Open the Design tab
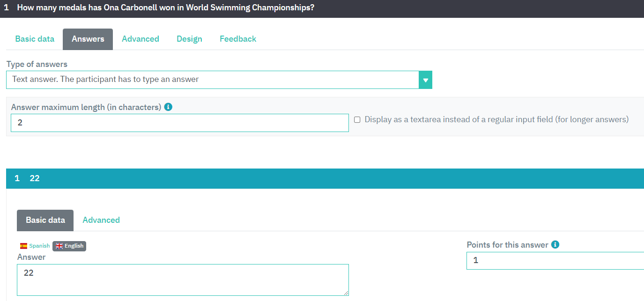 point(189,39)
